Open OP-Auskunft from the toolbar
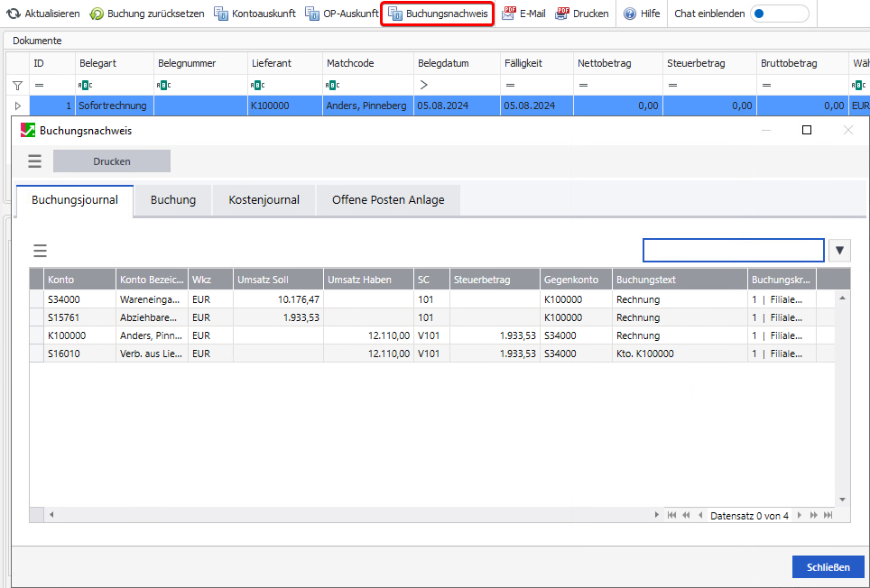Image resolution: width=870 pixels, height=588 pixels. (x=312, y=14)
